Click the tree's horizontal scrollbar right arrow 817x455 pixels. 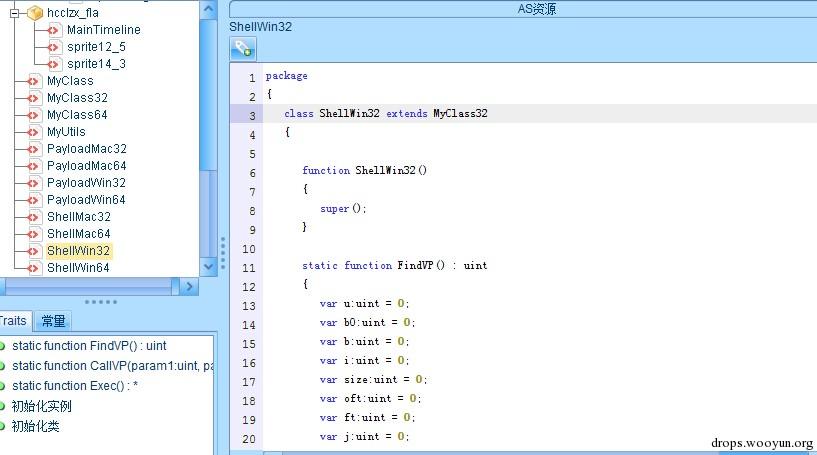pyautogui.click(x=189, y=286)
